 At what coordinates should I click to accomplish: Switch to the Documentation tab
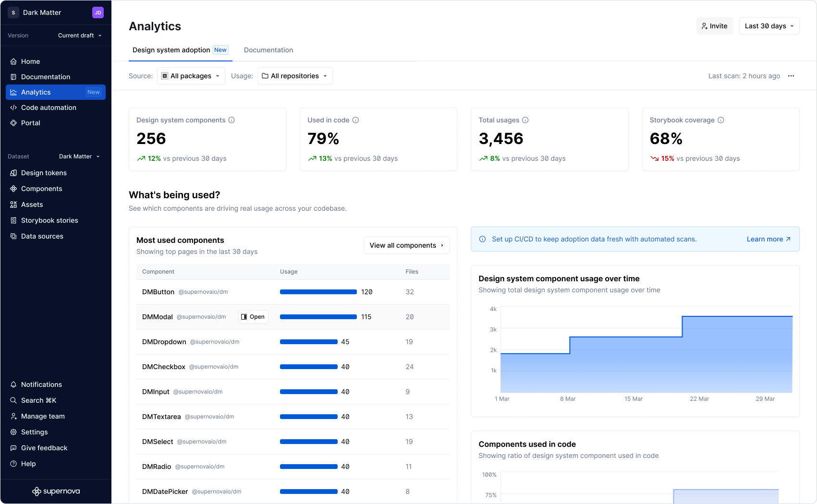coord(268,50)
